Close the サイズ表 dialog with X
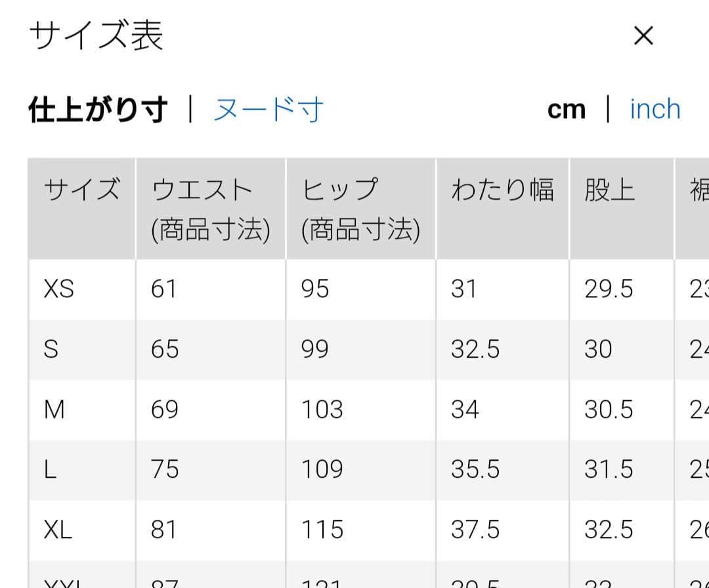The image size is (709, 588). coord(643,35)
